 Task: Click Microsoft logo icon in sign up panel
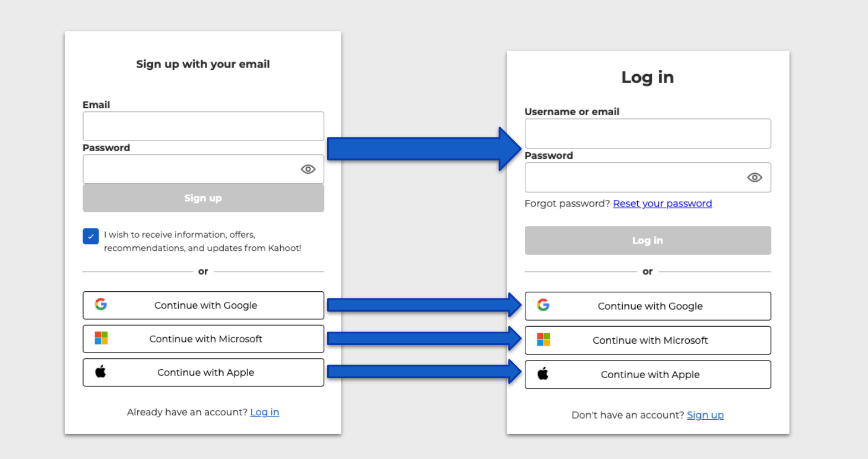coord(101,338)
